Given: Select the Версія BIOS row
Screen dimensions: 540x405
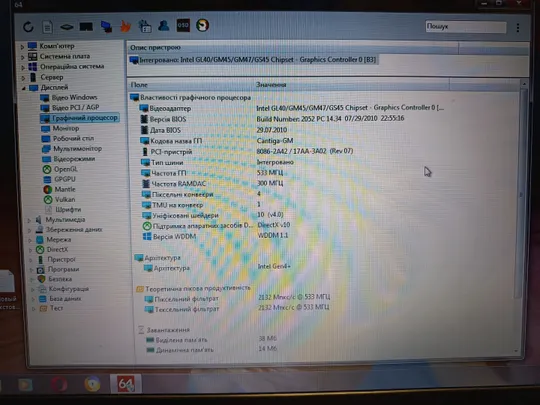Looking at the screenshot, I should tap(271, 119).
